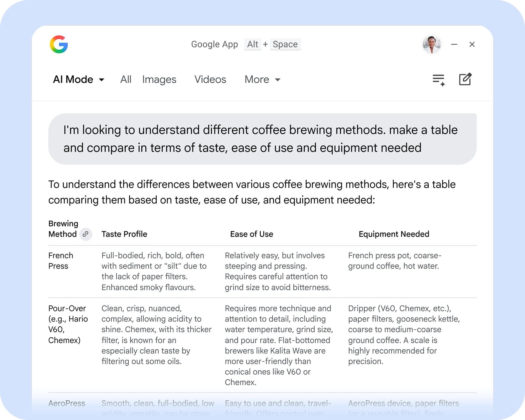
Task: Expand the AI Mode dropdown arrow
Action: click(x=101, y=80)
